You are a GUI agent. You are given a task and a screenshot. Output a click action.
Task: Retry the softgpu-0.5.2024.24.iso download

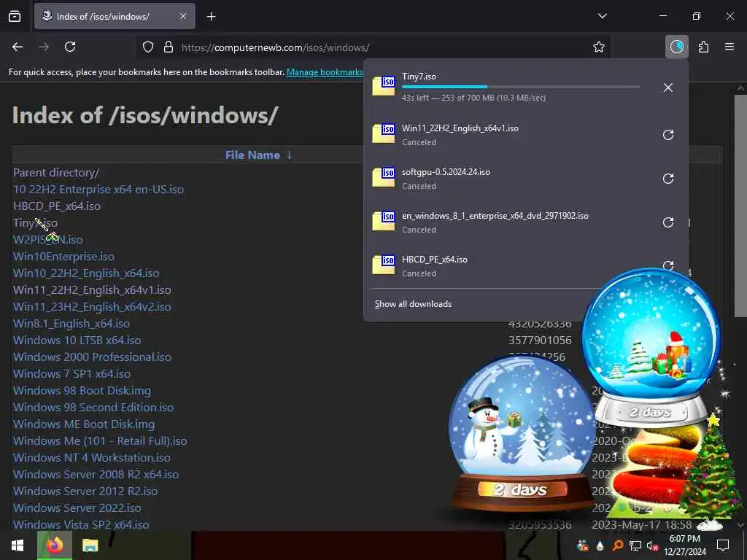point(668,179)
